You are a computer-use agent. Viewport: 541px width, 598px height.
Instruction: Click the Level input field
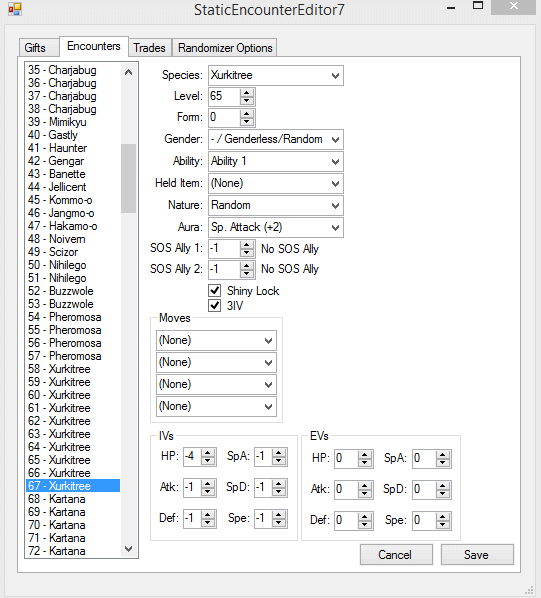tap(225, 97)
